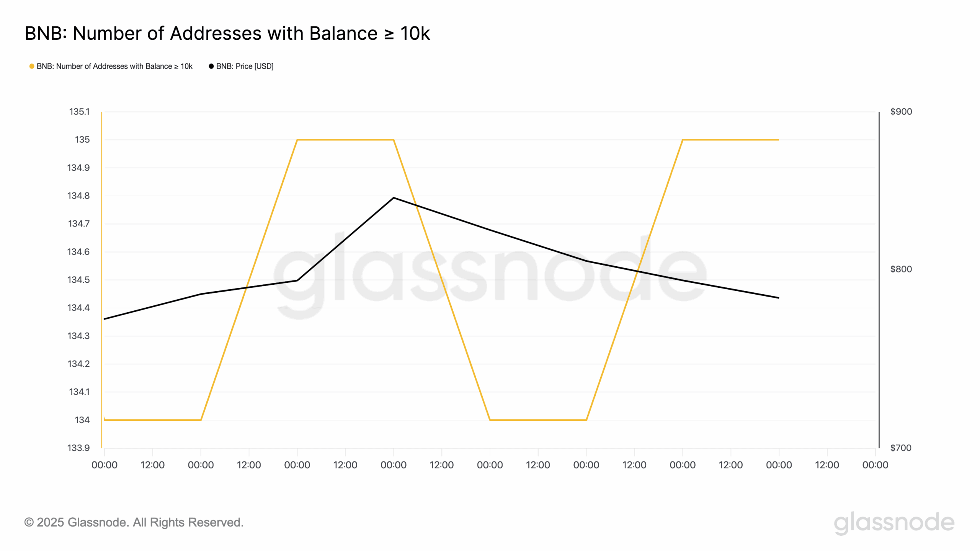Click the 134.5 label on left axis
Viewport: 980px width, 551px height.
pyautogui.click(x=78, y=280)
